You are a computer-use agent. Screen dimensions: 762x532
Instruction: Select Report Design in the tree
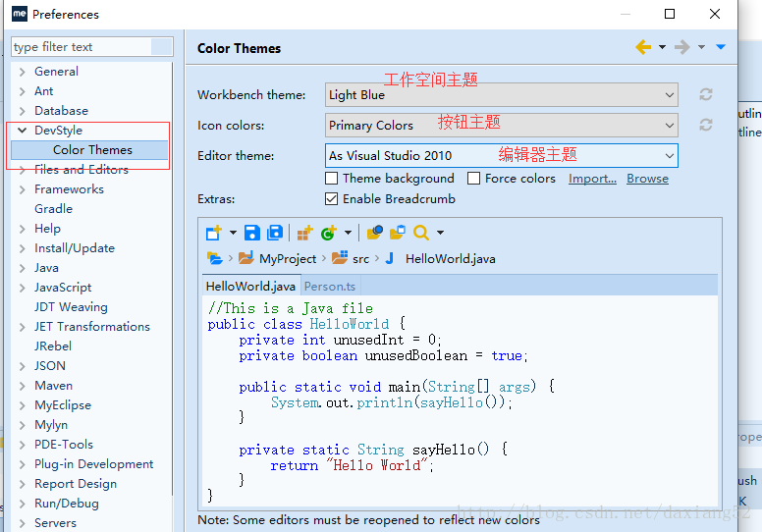point(76,484)
